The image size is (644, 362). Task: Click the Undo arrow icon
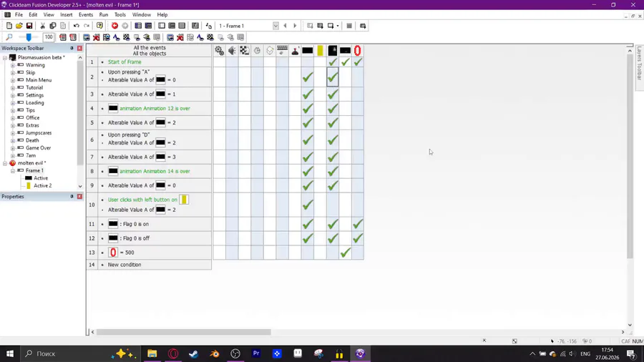[76, 26]
